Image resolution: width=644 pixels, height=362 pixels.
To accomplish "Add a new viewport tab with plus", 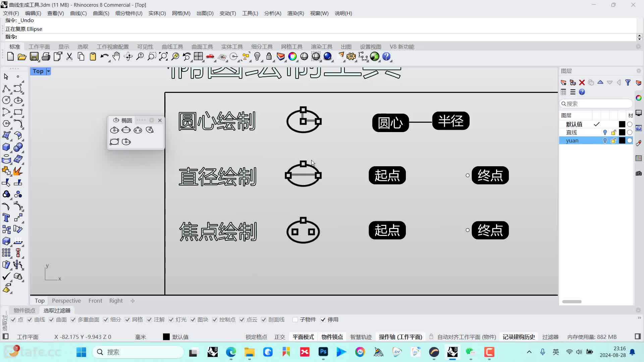I will (133, 301).
